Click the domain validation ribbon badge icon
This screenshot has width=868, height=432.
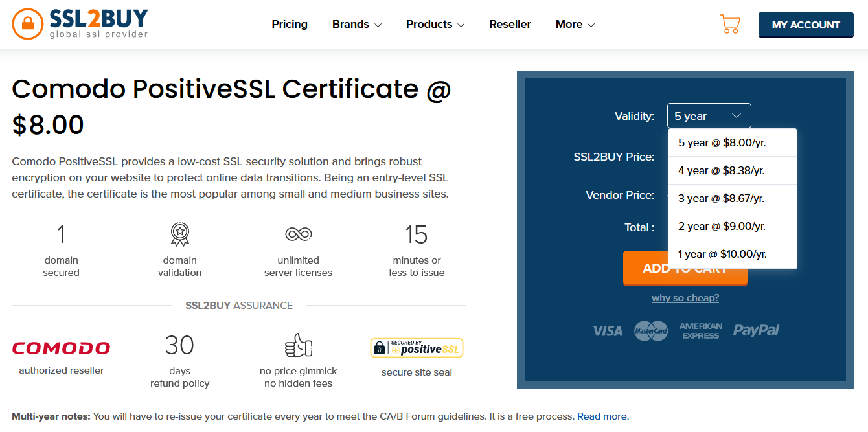[179, 234]
